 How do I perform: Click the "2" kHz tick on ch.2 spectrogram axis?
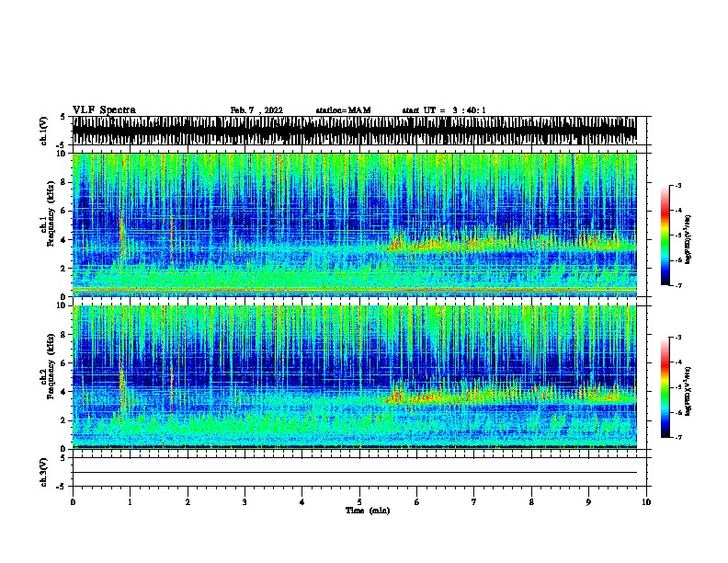tap(63, 420)
